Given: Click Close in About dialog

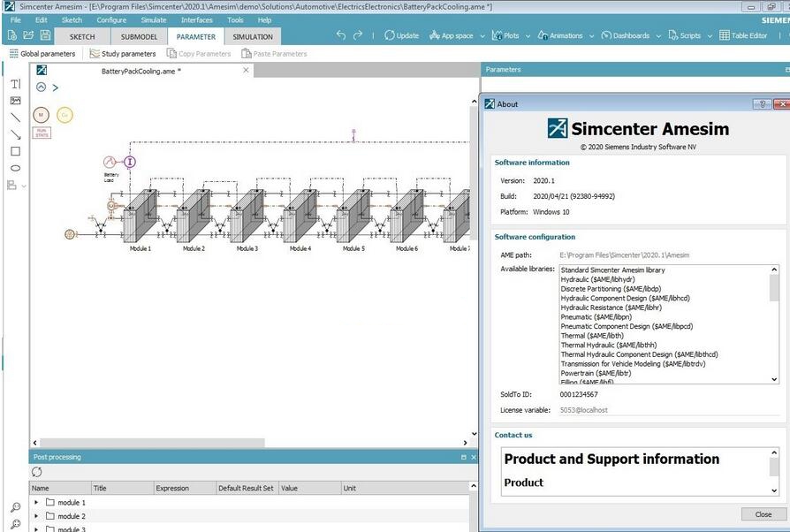Looking at the screenshot, I should pyautogui.click(x=763, y=513).
